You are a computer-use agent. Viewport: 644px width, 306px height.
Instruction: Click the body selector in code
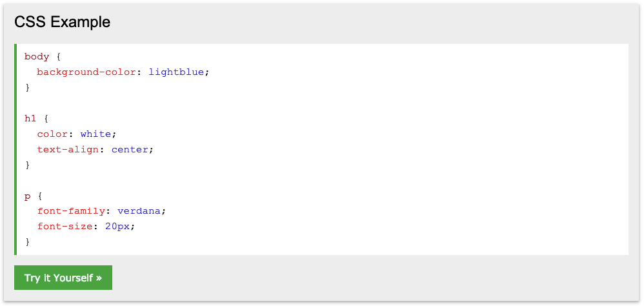(x=37, y=57)
